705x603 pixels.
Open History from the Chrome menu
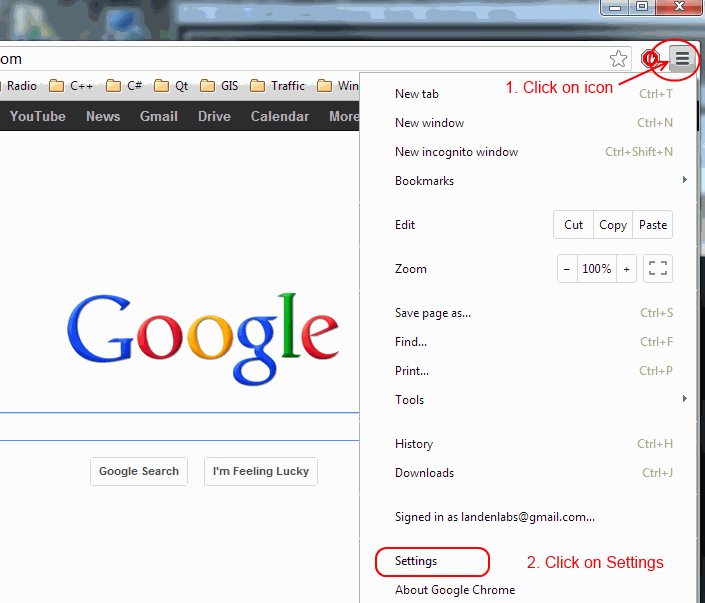pos(528,444)
